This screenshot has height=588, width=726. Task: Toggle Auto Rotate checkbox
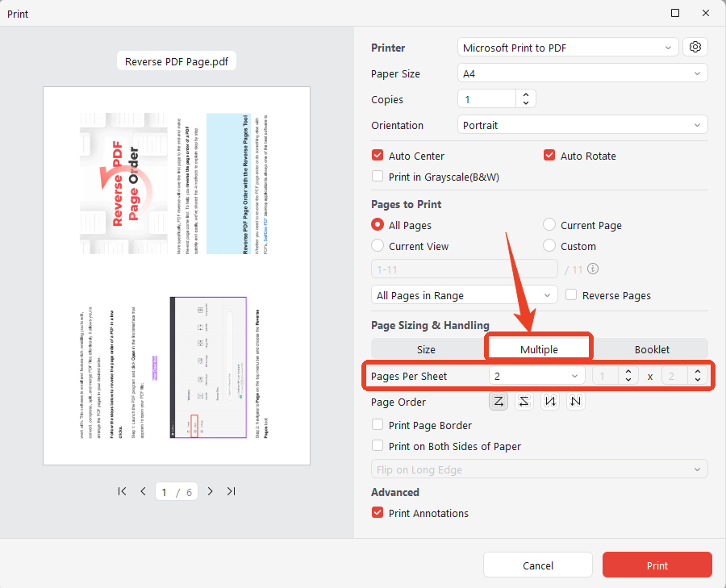pyautogui.click(x=549, y=156)
